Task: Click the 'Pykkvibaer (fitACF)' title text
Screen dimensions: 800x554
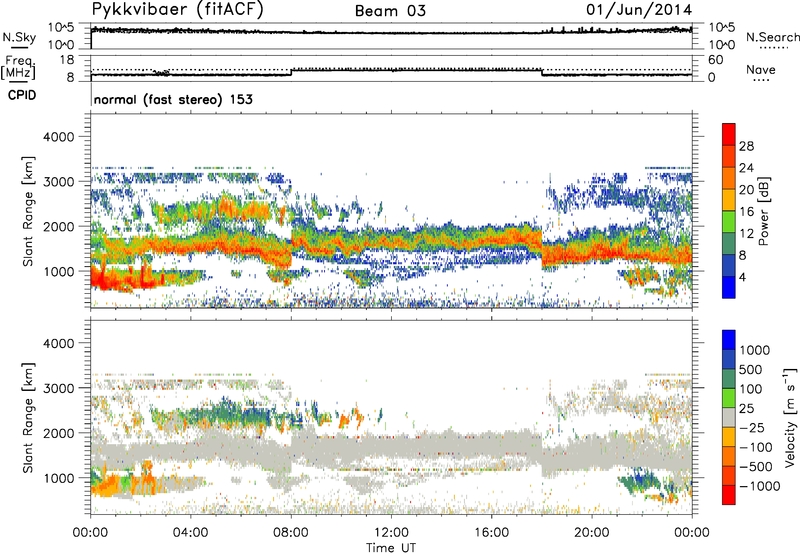Action: click(177, 9)
